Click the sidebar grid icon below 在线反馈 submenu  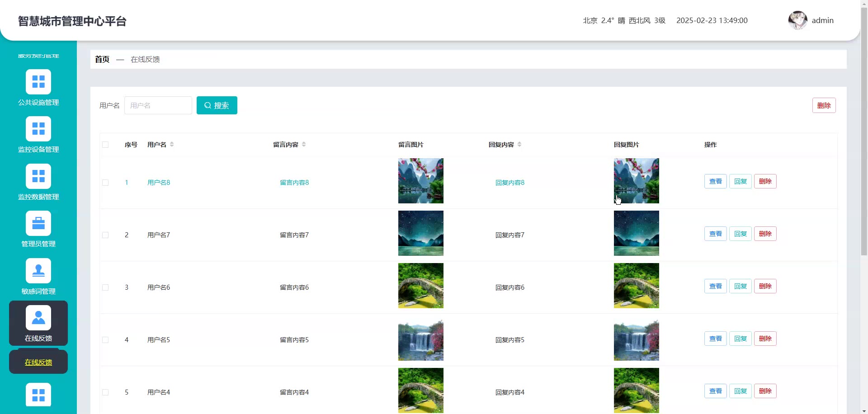(x=38, y=395)
